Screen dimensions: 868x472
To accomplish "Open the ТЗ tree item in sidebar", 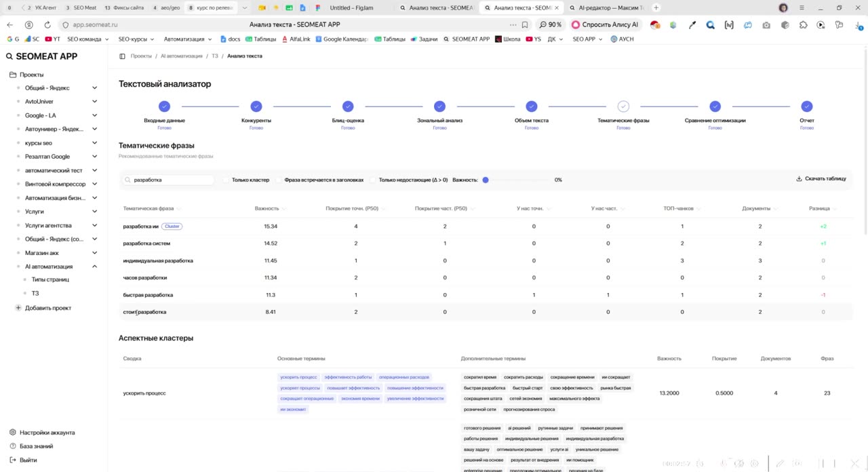I will click(35, 294).
